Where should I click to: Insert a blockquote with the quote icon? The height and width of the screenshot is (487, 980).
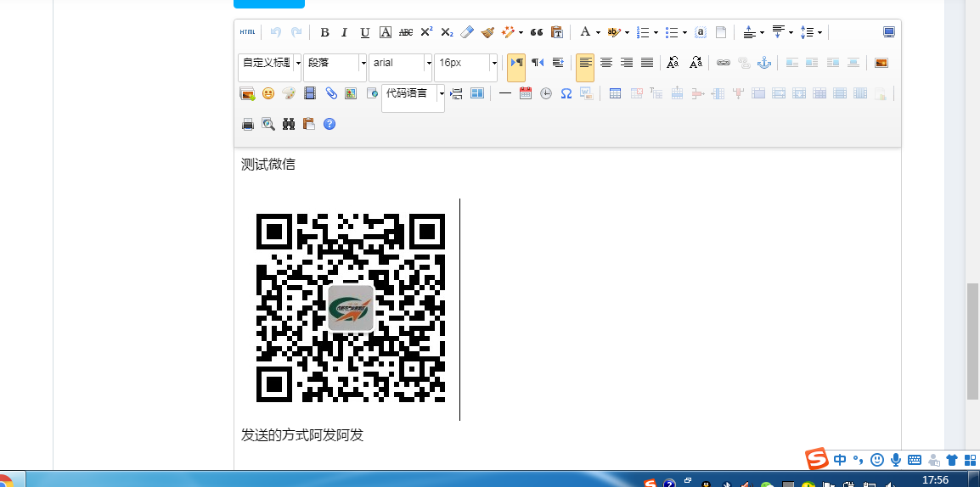click(536, 32)
